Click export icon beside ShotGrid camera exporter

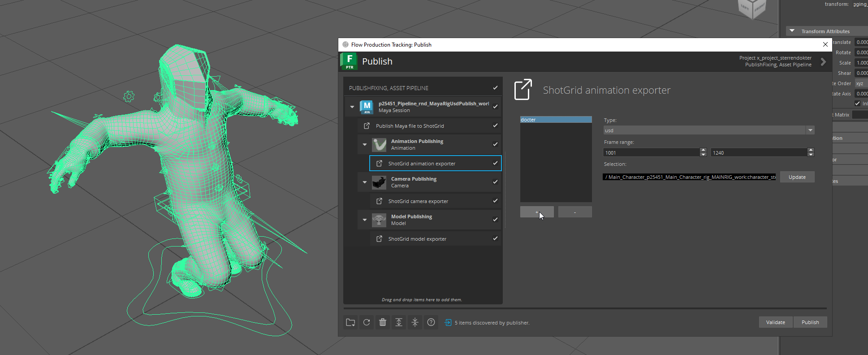pyautogui.click(x=379, y=201)
